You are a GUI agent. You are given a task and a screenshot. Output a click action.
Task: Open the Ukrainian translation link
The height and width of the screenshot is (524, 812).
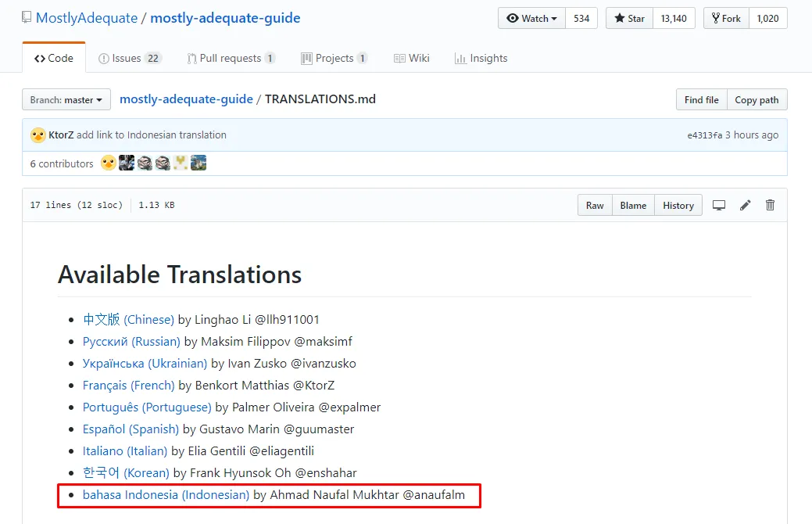point(145,364)
